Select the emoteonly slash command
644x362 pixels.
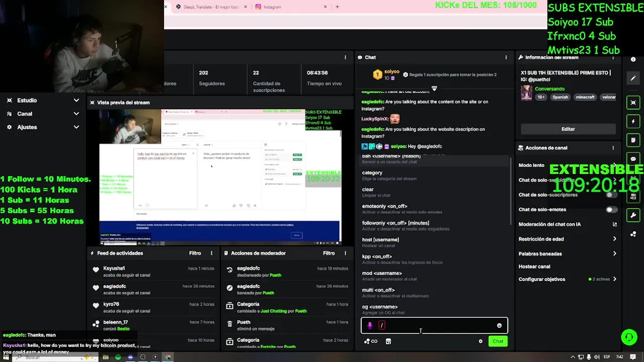[435, 209]
